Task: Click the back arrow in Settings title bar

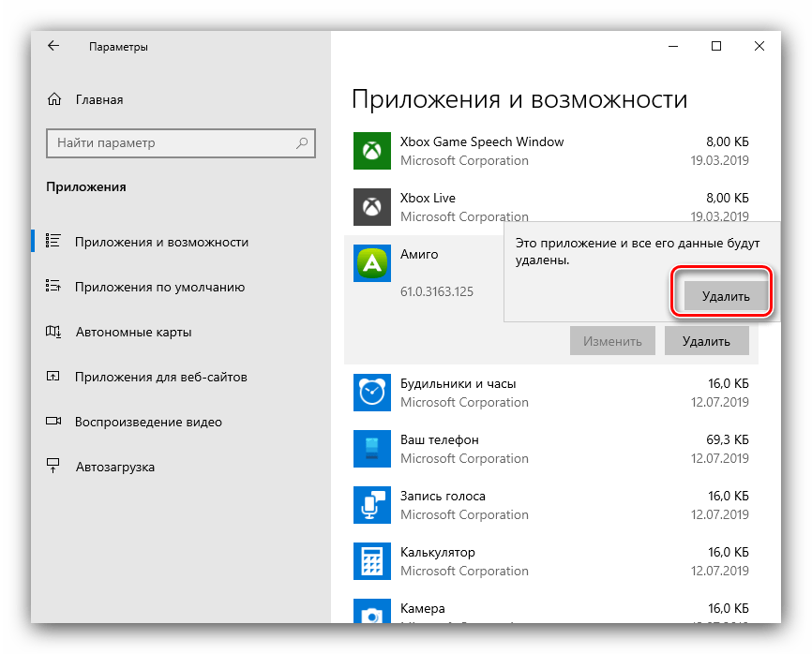Action: [x=53, y=46]
